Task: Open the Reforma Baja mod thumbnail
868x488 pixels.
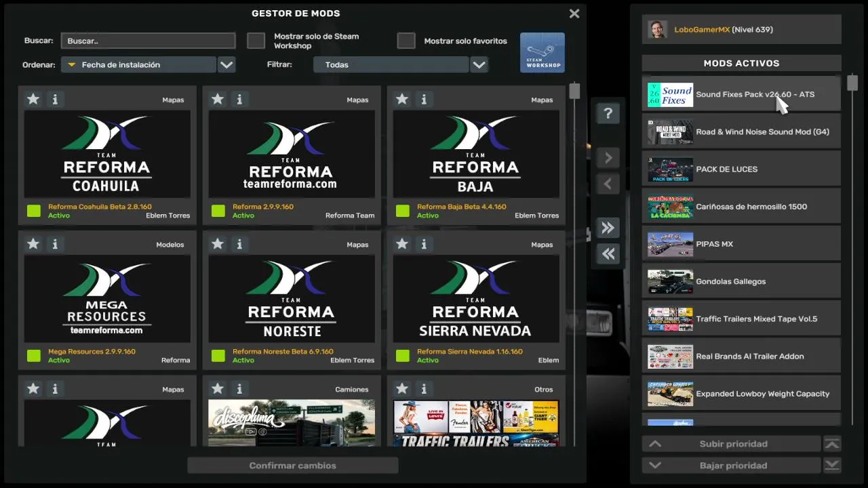Action: pyautogui.click(x=476, y=154)
